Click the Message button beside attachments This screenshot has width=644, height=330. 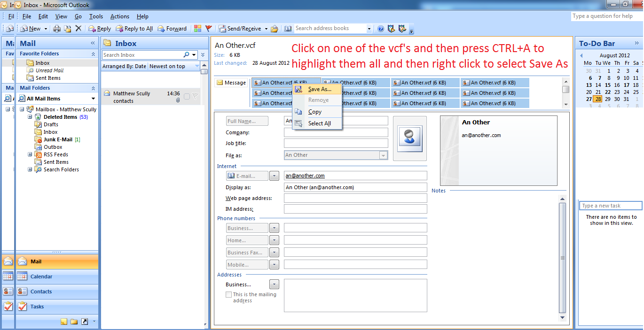click(x=231, y=83)
